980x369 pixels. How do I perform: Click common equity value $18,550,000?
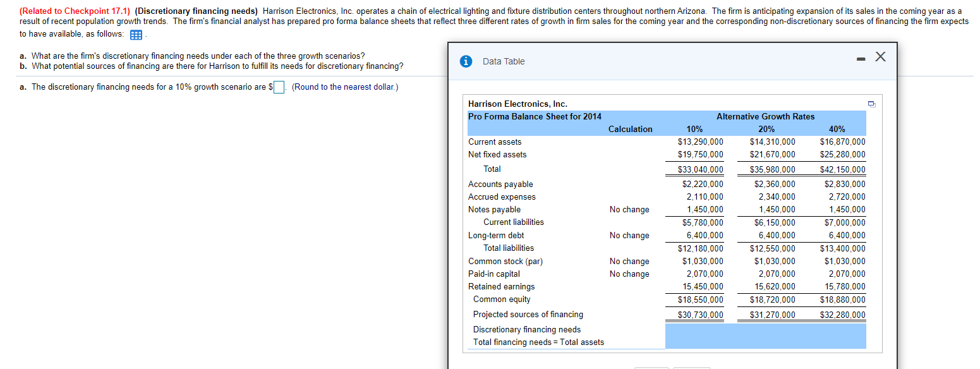click(701, 299)
